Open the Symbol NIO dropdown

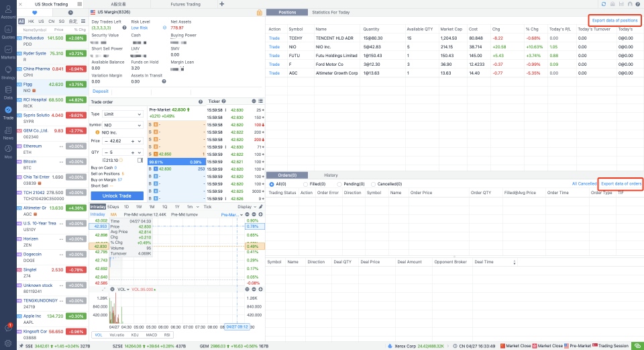(x=122, y=125)
